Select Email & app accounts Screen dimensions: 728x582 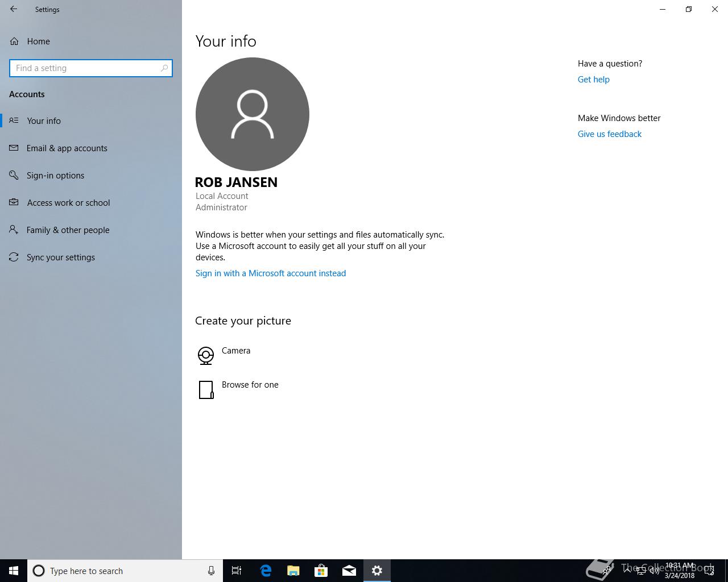[67, 148]
